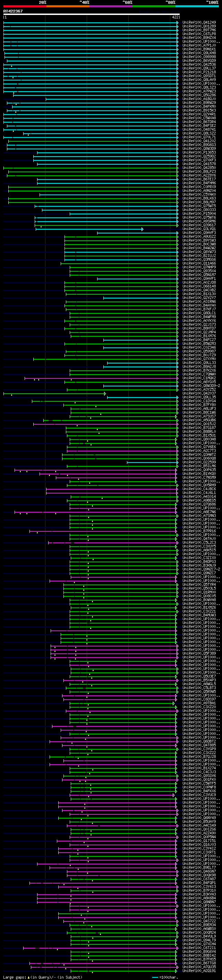Click the UniRef100_Q0P435 label

click(x=199, y=470)
